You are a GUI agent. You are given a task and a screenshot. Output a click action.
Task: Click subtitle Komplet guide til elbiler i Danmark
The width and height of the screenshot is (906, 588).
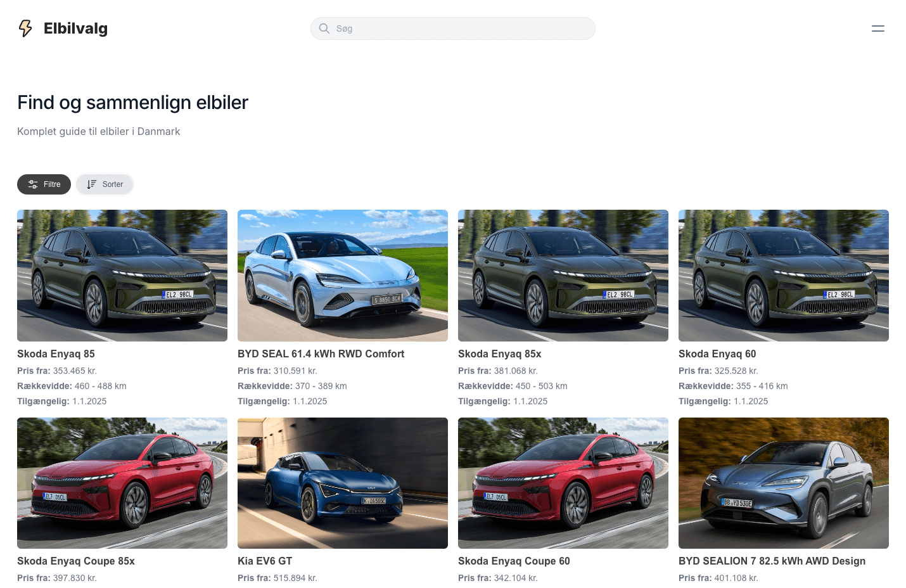(99, 131)
